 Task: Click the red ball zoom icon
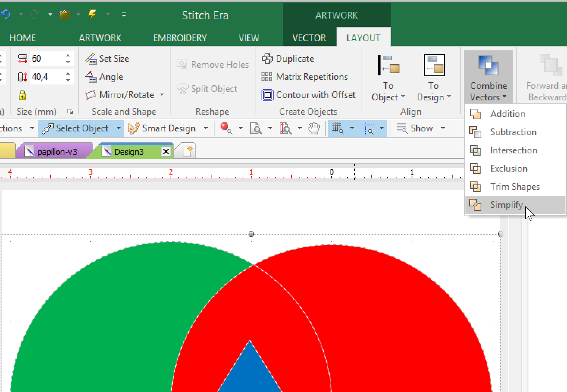[226, 128]
